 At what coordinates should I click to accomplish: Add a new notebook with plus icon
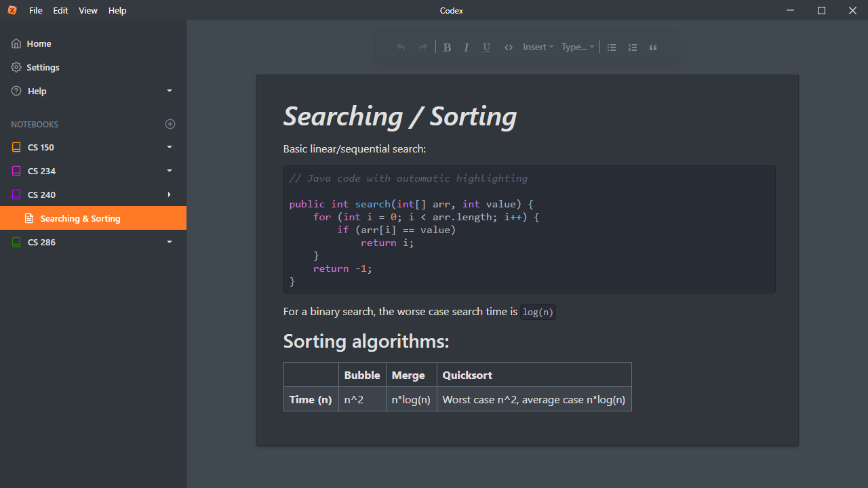point(170,124)
